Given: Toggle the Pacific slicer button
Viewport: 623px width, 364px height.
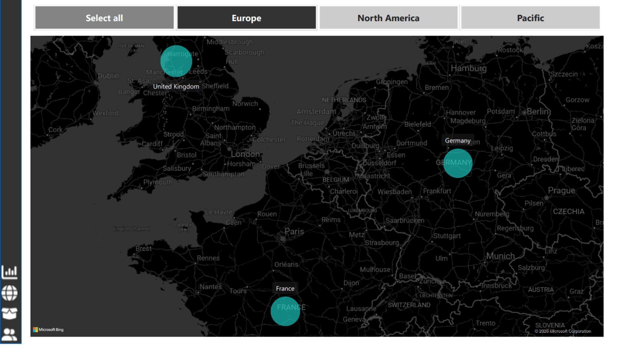Looking at the screenshot, I should pyautogui.click(x=530, y=18).
